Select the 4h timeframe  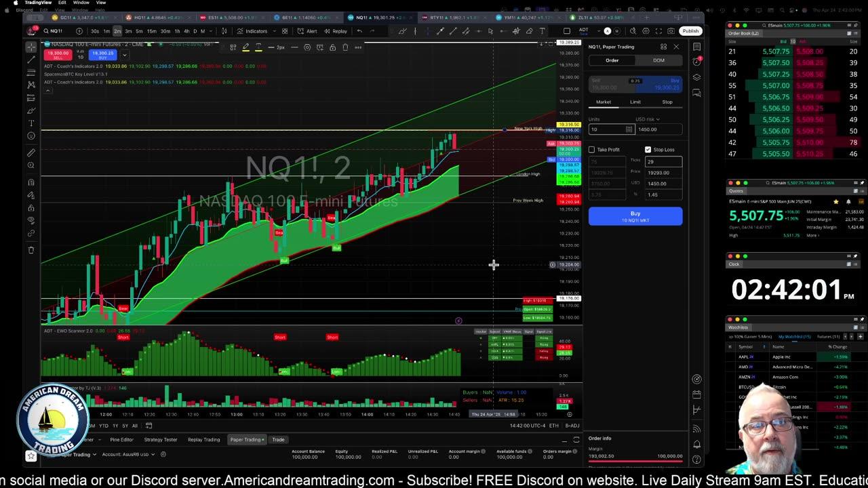click(x=186, y=31)
